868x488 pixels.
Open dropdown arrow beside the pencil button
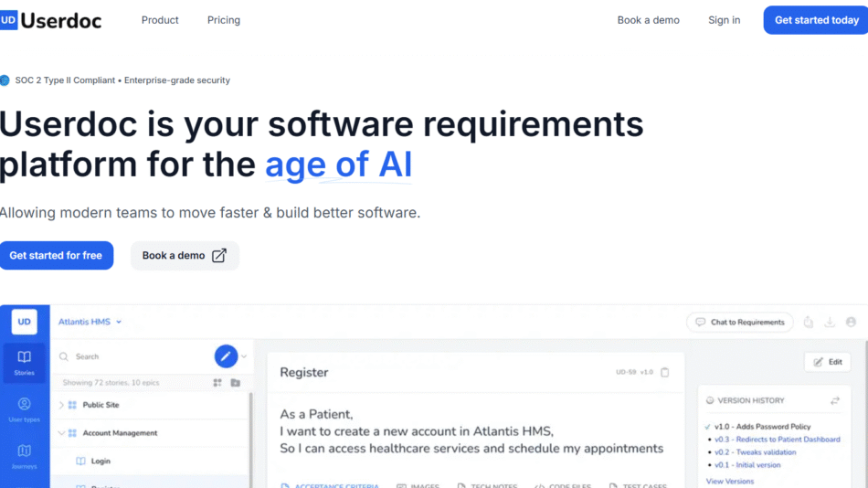coord(244,356)
